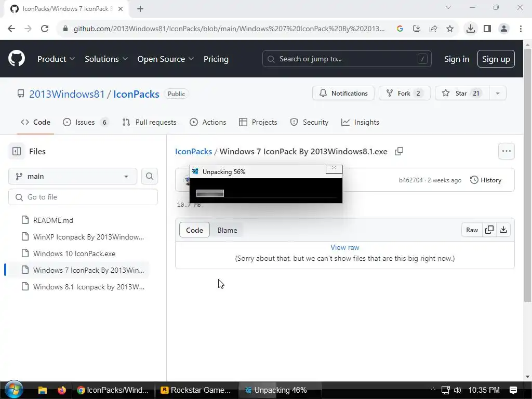Open File Explorer from taskbar
This screenshot has width=532, height=399.
(x=43, y=390)
